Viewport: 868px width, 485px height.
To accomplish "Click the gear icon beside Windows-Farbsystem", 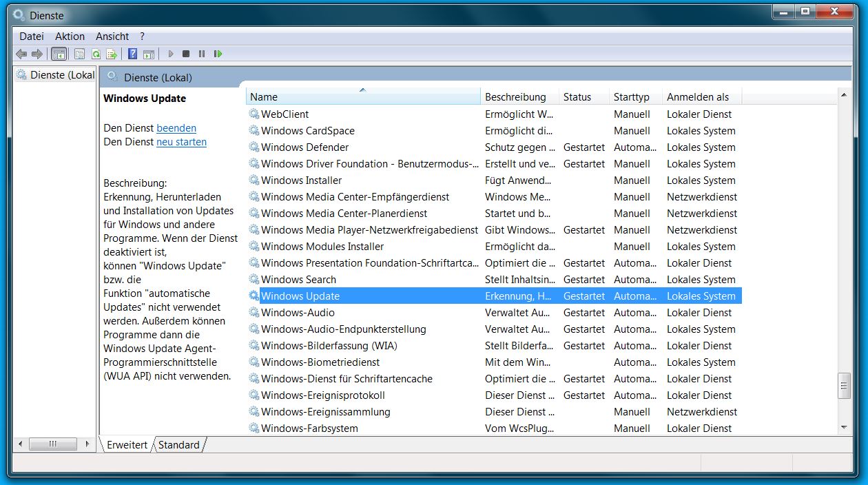I will pos(254,429).
